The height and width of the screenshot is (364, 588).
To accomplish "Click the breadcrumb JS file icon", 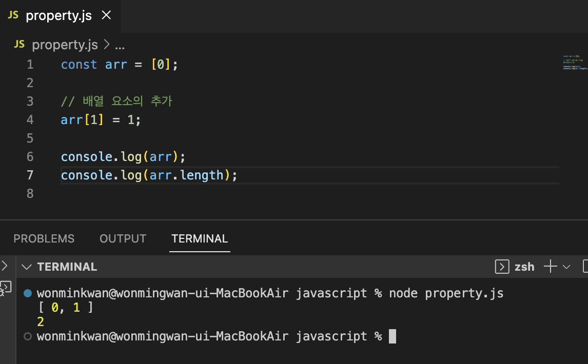I will pos(19,44).
